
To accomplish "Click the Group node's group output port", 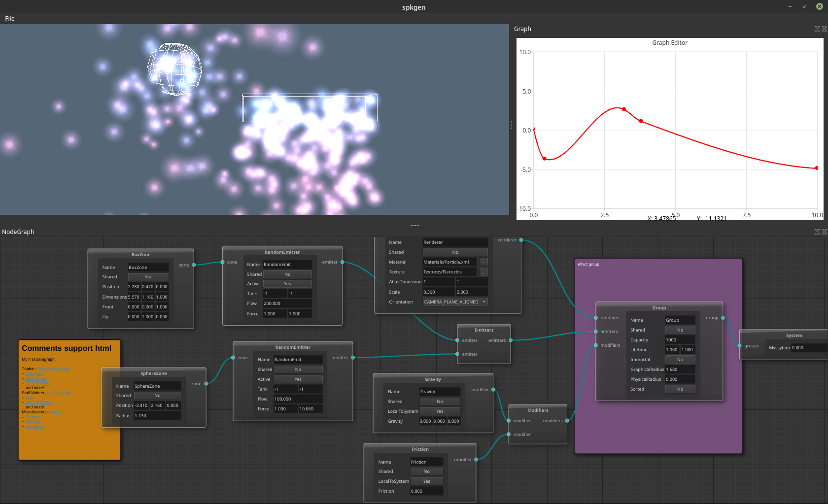I will point(723,318).
